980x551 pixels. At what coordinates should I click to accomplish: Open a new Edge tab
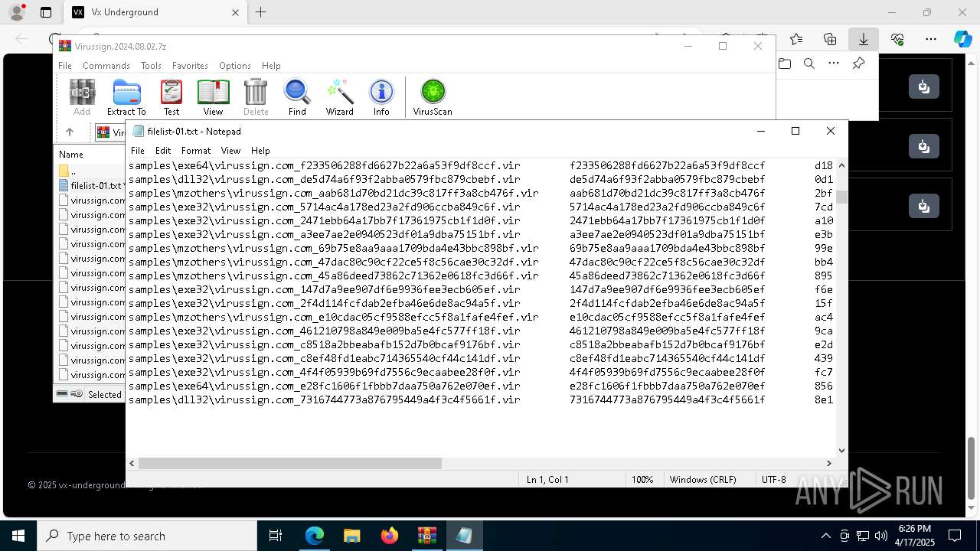260,12
